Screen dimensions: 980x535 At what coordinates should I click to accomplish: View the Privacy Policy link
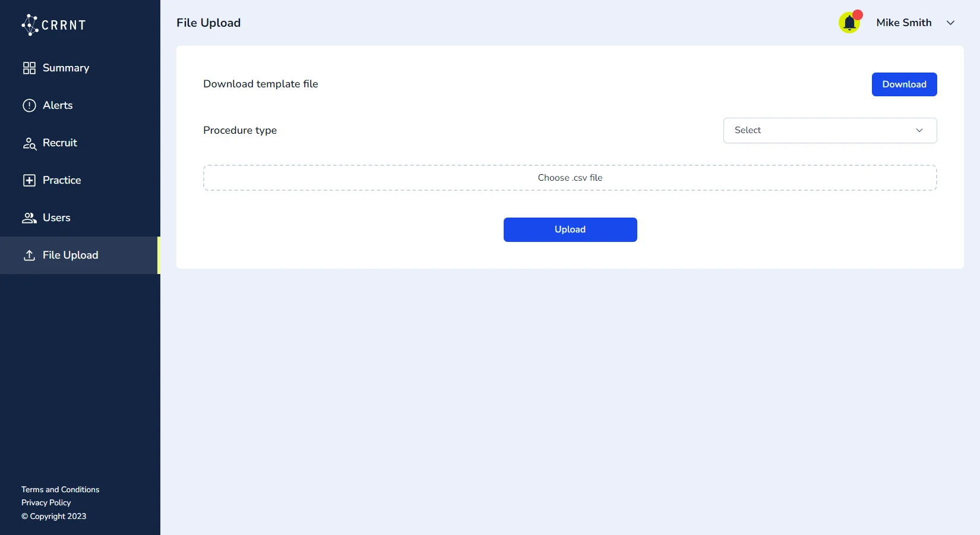(x=46, y=503)
